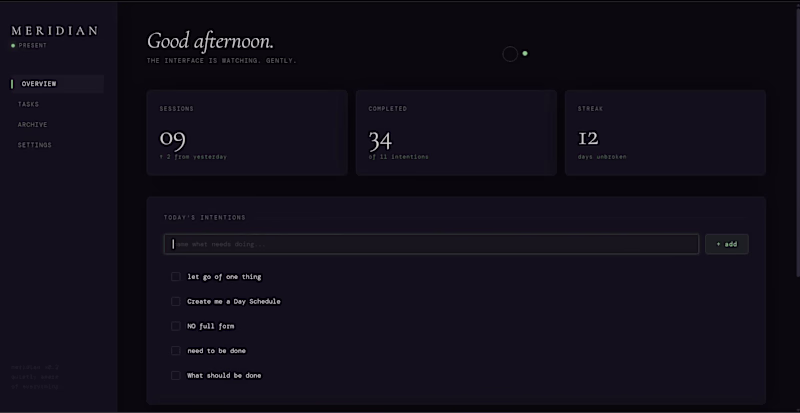Select the Completed stat card
The image size is (800, 413).
point(456,133)
